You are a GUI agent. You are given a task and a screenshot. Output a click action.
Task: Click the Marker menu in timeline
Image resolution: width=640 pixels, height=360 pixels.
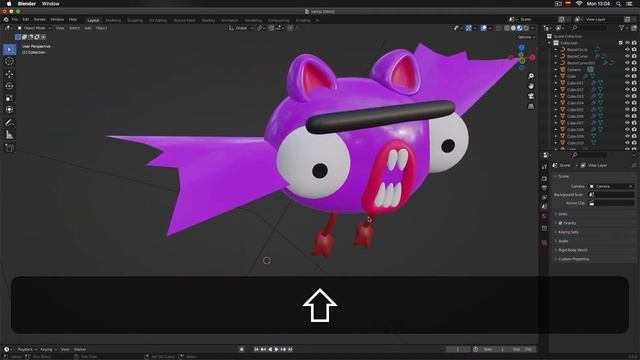pos(80,349)
